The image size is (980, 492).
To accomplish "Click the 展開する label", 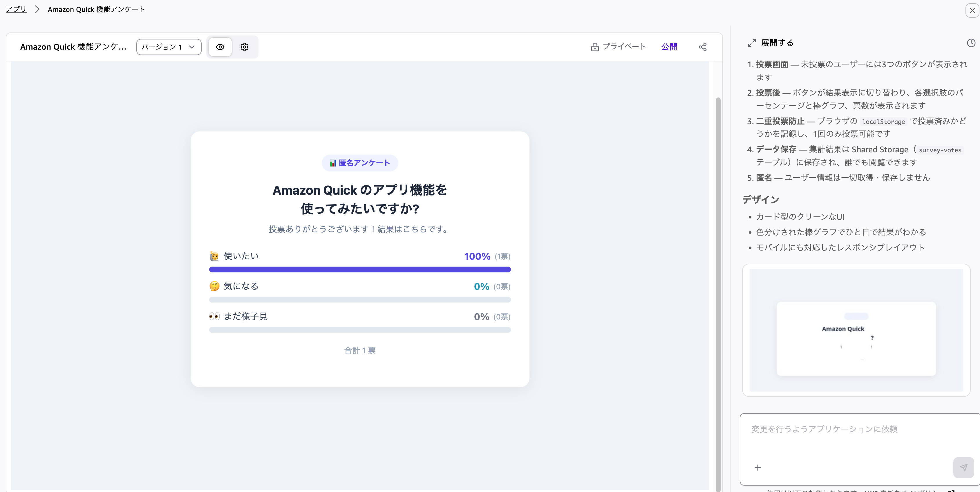I will (x=777, y=43).
